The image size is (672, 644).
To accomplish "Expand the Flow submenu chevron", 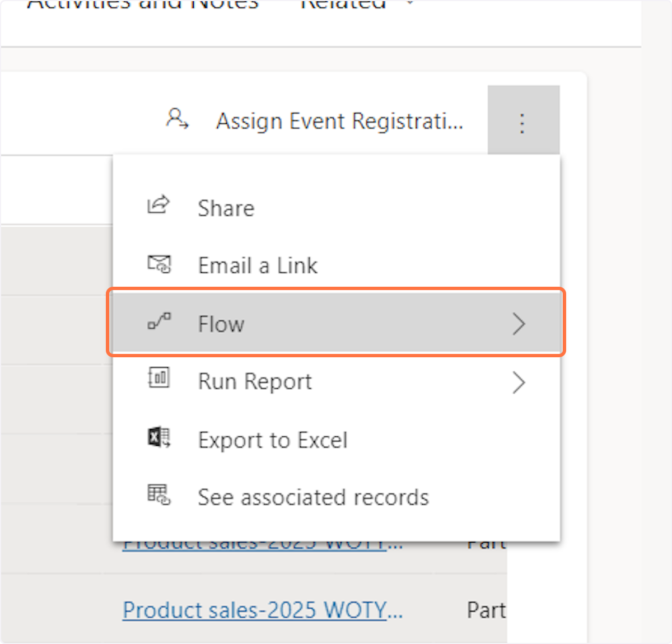I will [x=519, y=324].
